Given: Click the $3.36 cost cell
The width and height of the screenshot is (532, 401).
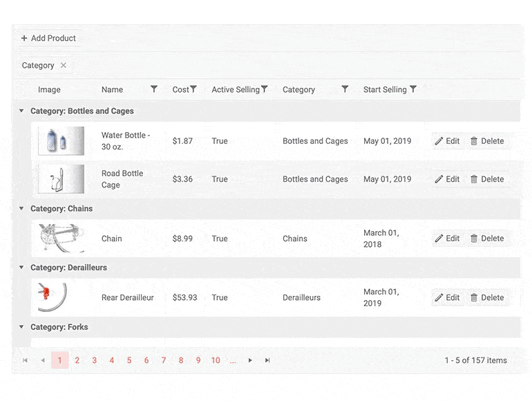Looking at the screenshot, I should coord(182,179).
